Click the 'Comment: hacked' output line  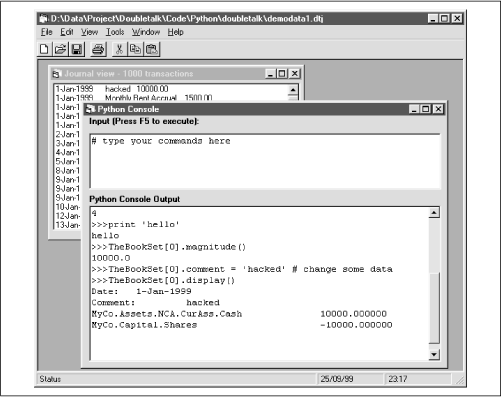pos(156,303)
